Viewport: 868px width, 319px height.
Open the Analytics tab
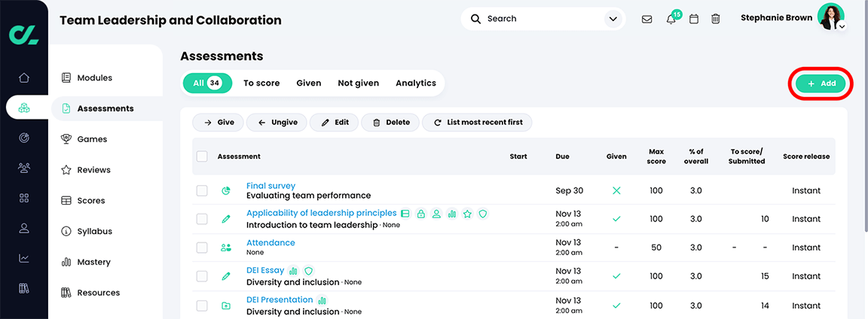[416, 84]
